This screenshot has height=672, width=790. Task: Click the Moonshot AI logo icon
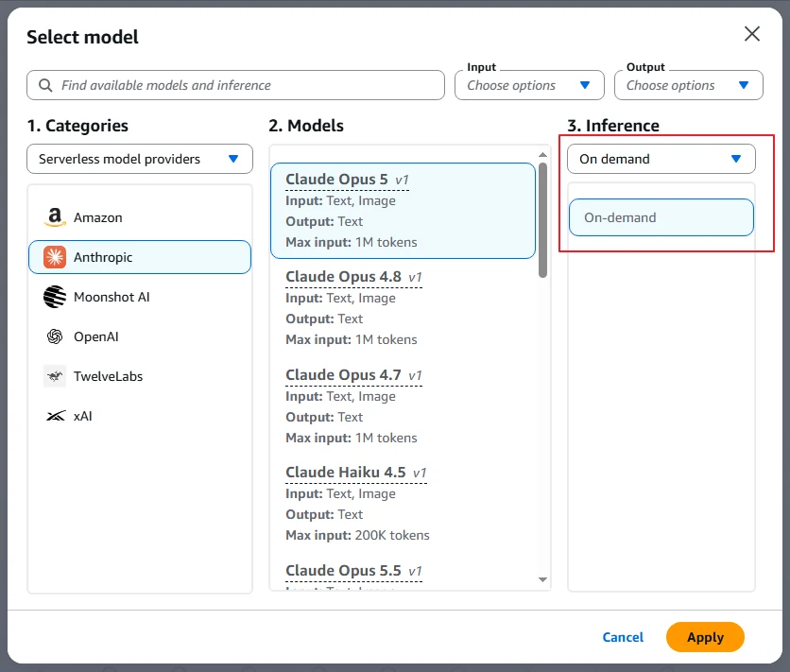click(x=55, y=297)
